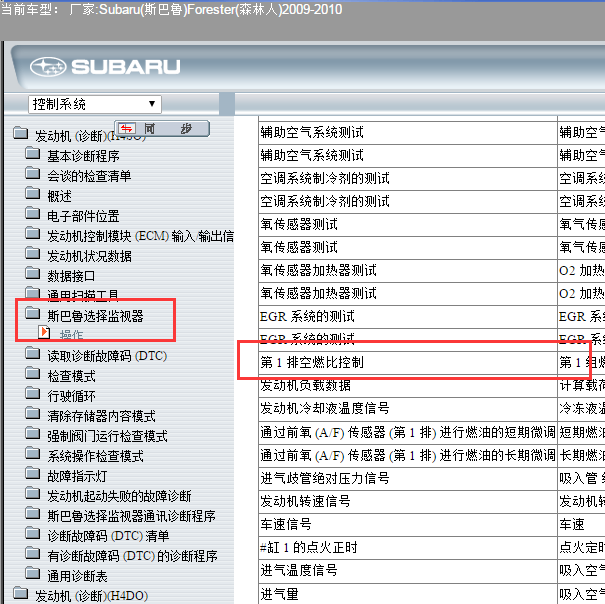Click folder icon beside 通用扫描工具
The image size is (605, 604).
(33, 292)
